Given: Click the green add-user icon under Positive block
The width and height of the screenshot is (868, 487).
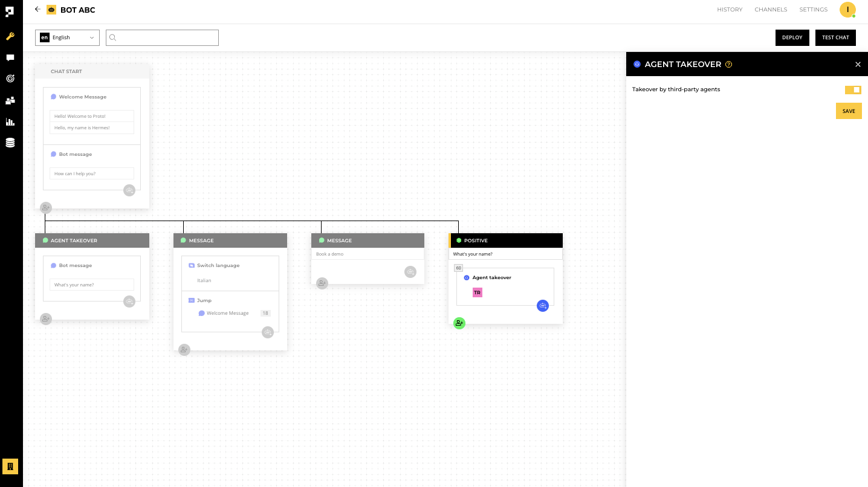Looking at the screenshot, I should pyautogui.click(x=459, y=323).
